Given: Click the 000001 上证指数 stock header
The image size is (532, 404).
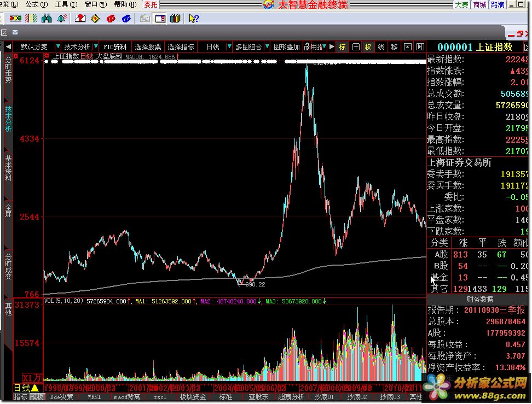Looking at the screenshot, I should [475, 47].
